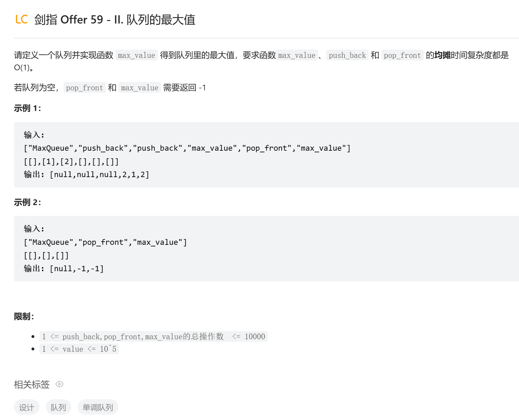Screen dimensions: 519x420
Task: Click max_value code before 需要返回 -1
Action: click(140, 88)
